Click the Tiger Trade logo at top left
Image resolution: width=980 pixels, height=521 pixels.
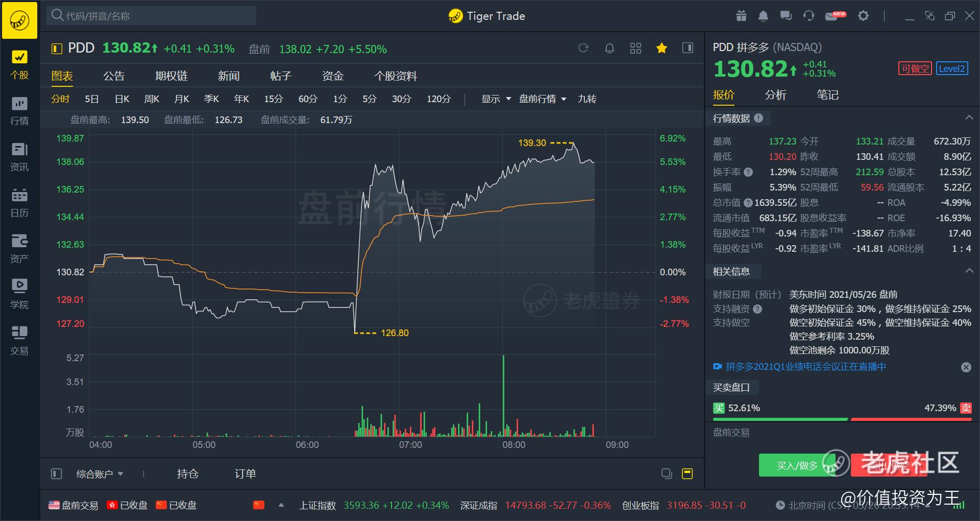[19, 20]
